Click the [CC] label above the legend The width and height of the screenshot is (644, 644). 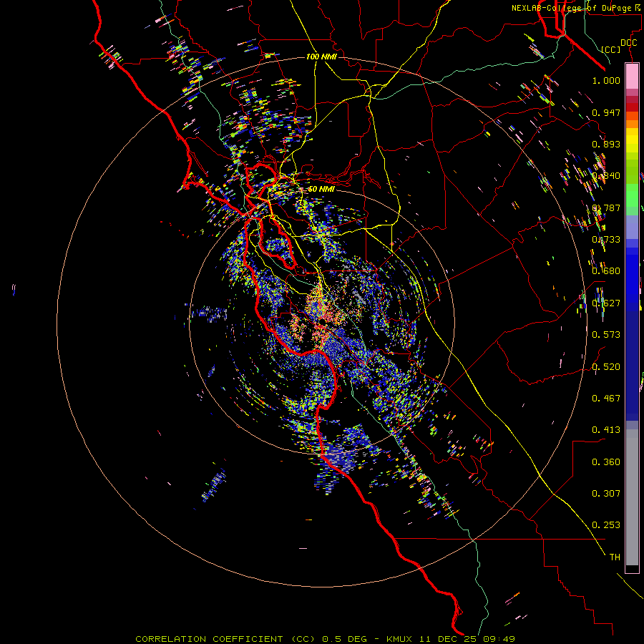point(611,49)
